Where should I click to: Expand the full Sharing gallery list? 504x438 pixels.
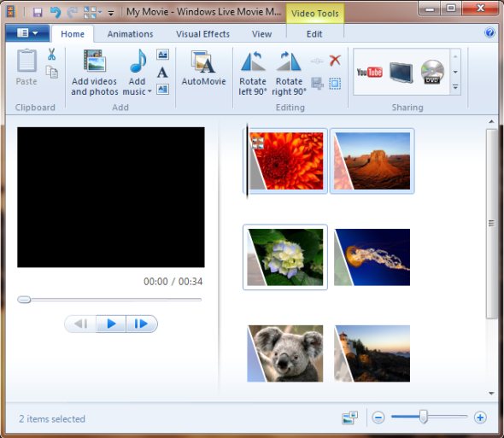click(455, 87)
